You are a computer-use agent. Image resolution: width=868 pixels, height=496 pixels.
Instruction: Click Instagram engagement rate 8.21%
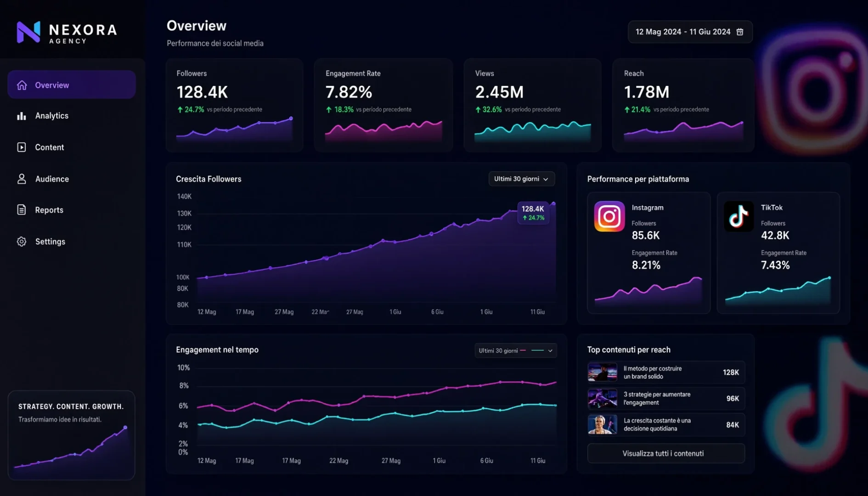(646, 265)
